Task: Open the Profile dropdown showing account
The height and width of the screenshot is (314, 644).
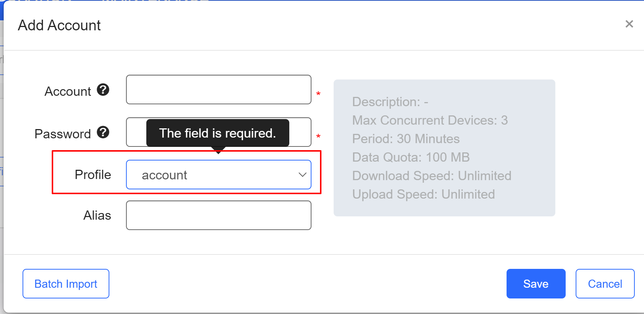Action: pyautogui.click(x=219, y=175)
